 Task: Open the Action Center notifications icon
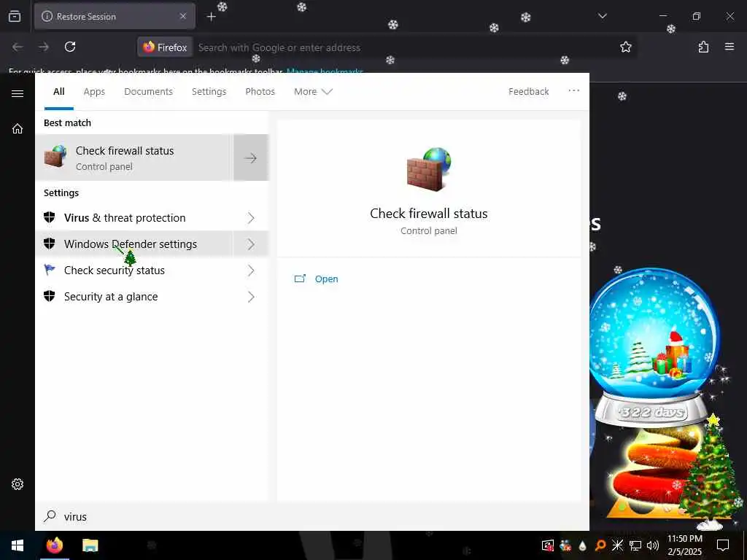click(723, 545)
